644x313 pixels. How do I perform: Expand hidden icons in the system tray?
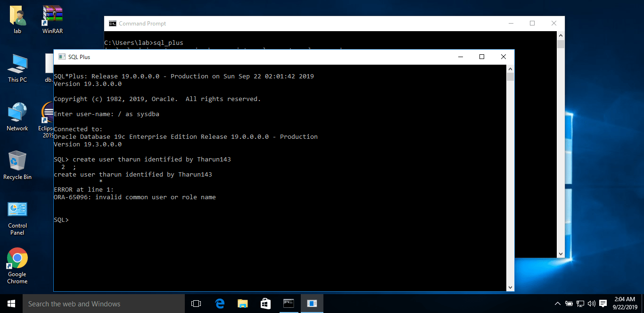click(x=557, y=304)
